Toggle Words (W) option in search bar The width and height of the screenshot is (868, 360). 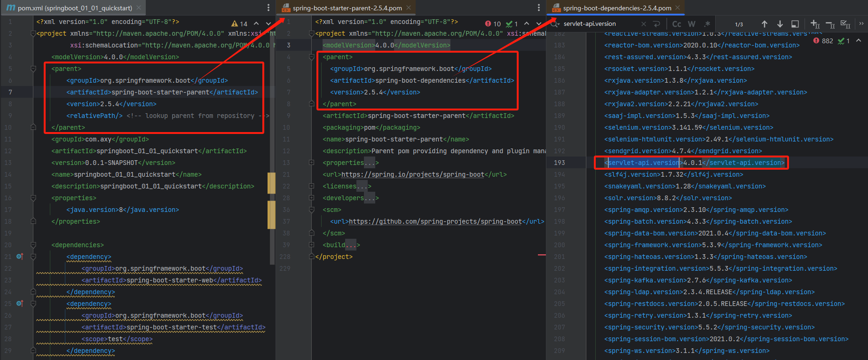[692, 24]
